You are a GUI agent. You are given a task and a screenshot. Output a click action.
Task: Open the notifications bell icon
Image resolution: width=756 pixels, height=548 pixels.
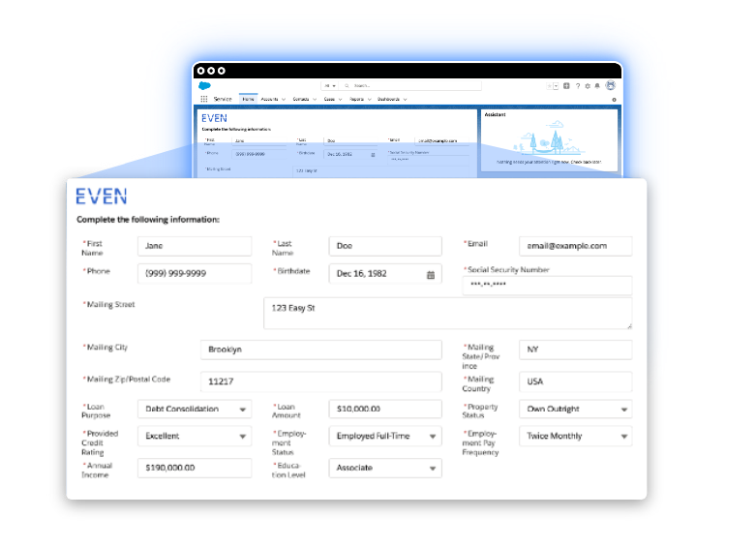(597, 86)
